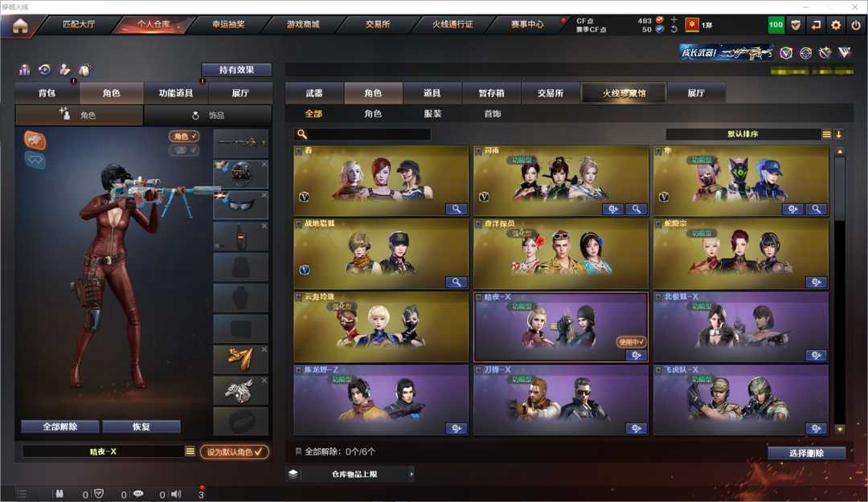Viewport: 868px width, 502px height.
Task: Toggle 全部解除 checkbox at list bottom
Action: point(298,451)
